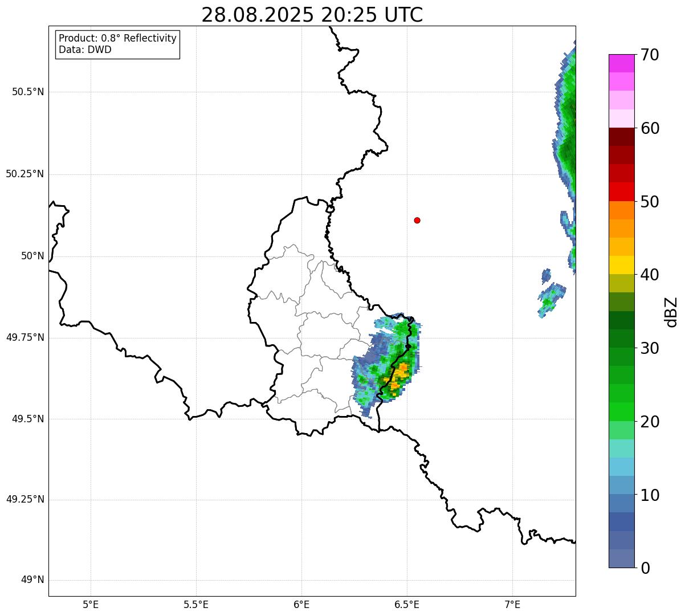Click the 6°E longitude tick label
Image resolution: width=685 pixels, height=616 pixels.
coord(301,605)
